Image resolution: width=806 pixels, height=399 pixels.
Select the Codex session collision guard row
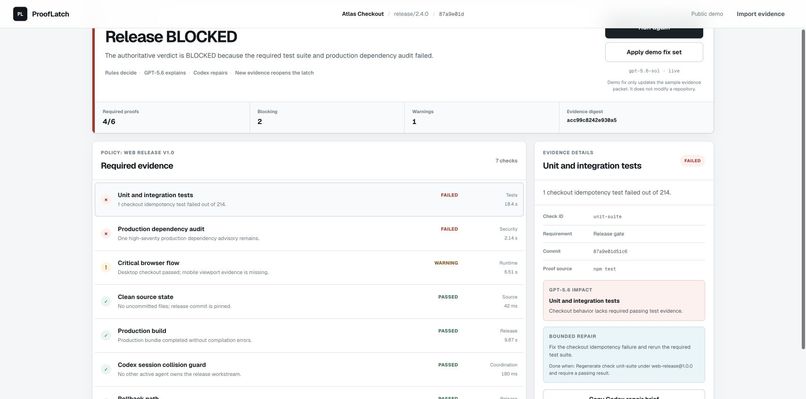pyautogui.click(x=309, y=369)
